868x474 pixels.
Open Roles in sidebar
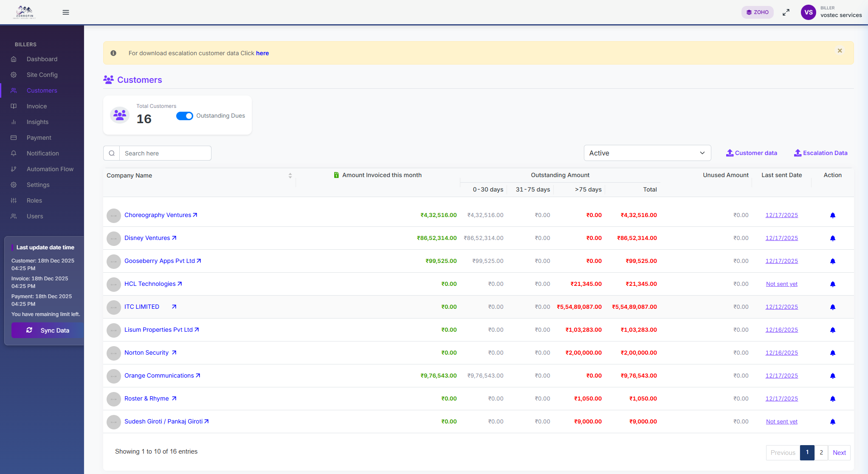[x=34, y=200]
